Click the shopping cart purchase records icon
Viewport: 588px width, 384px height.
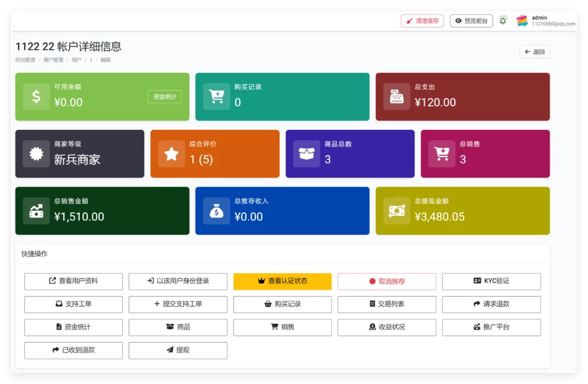pyautogui.click(x=216, y=96)
